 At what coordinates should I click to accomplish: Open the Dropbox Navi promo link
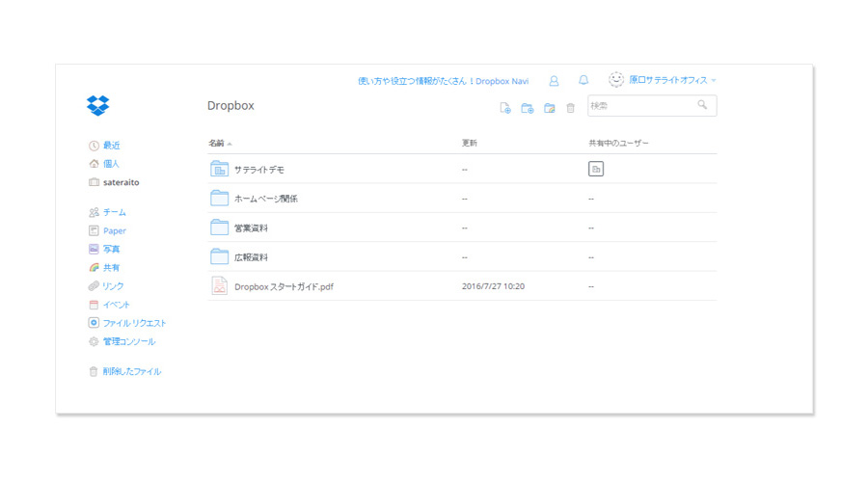pos(443,81)
